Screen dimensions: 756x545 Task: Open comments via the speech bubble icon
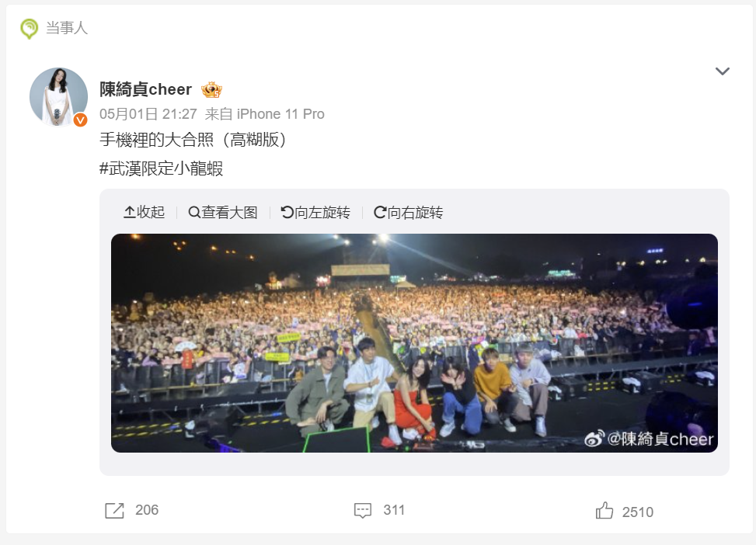363,510
